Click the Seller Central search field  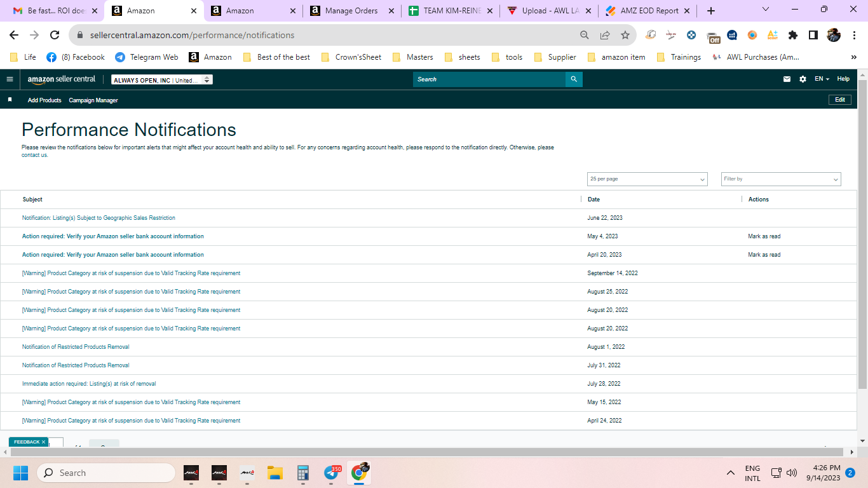(489, 79)
